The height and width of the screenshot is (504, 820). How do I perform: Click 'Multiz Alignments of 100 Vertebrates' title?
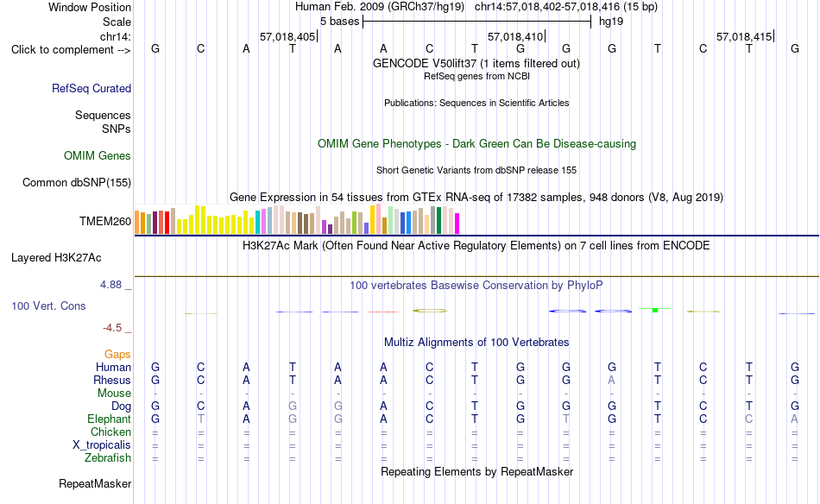pos(476,343)
